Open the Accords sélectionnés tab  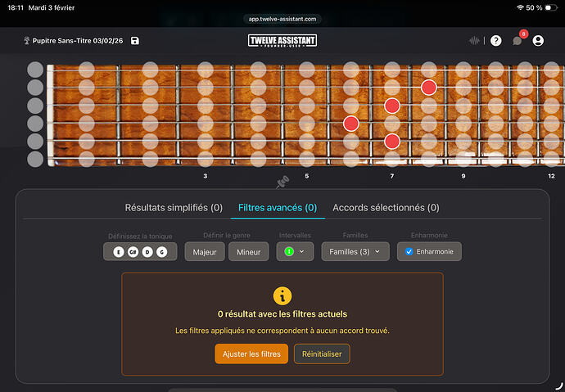386,208
